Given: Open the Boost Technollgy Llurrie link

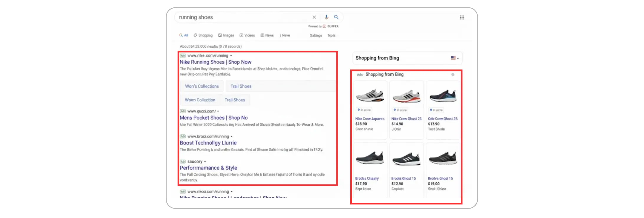Looking at the screenshot, I should [x=208, y=143].
